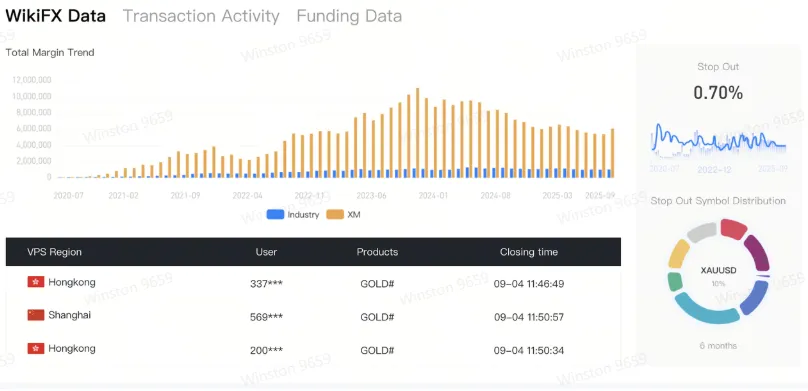The width and height of the screenshot is (808, 391).
Task: Select user 337*** cell
Action: click(266, 284)
